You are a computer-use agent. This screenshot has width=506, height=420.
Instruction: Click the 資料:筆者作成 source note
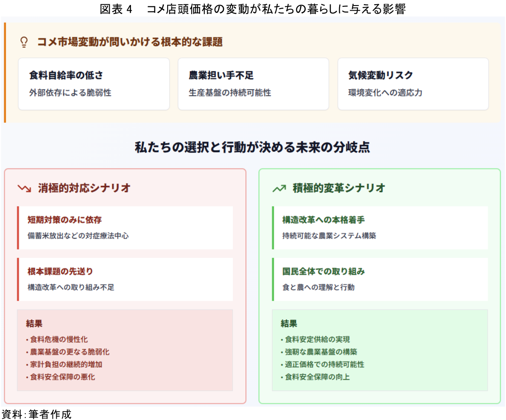[36, 414]
